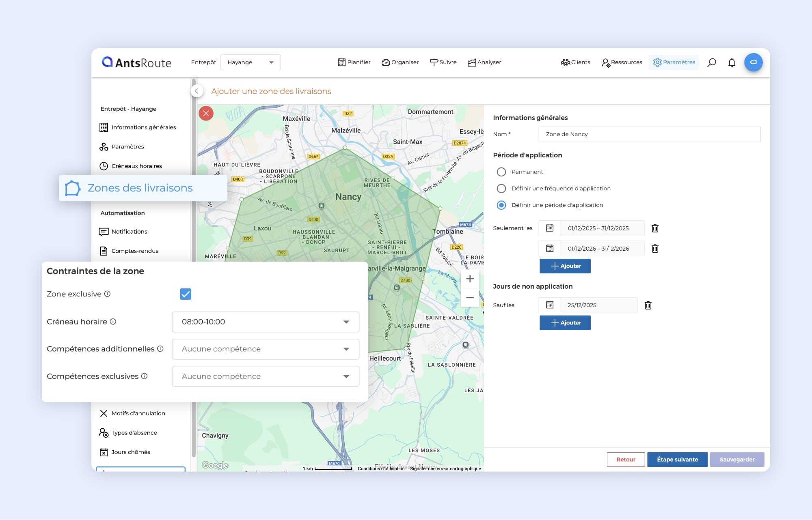Open Créneaux horaires in the sidebar
The image size is (812, 520).
click(x=136, y=166)
